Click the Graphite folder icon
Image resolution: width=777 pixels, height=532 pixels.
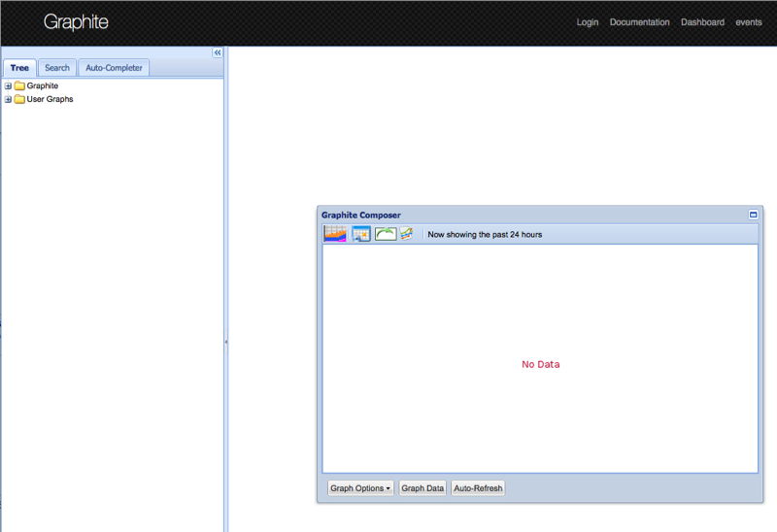tap(19, 86)
